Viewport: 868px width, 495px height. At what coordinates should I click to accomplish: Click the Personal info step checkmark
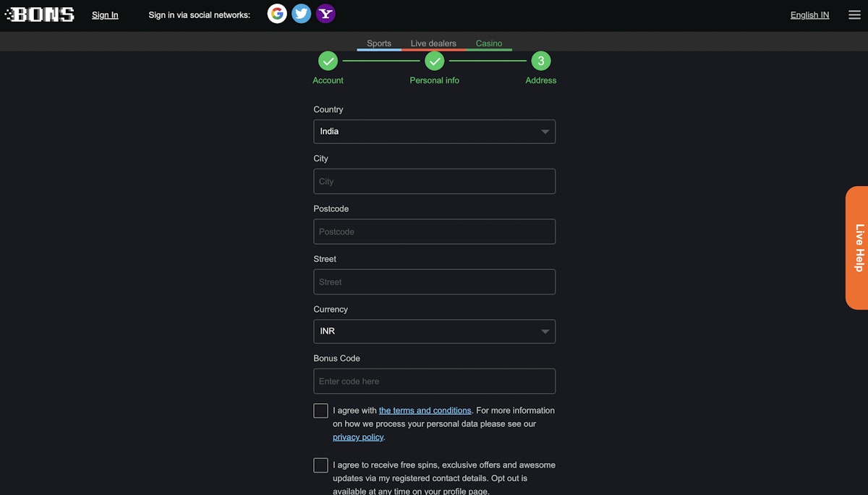pos(434,61)
